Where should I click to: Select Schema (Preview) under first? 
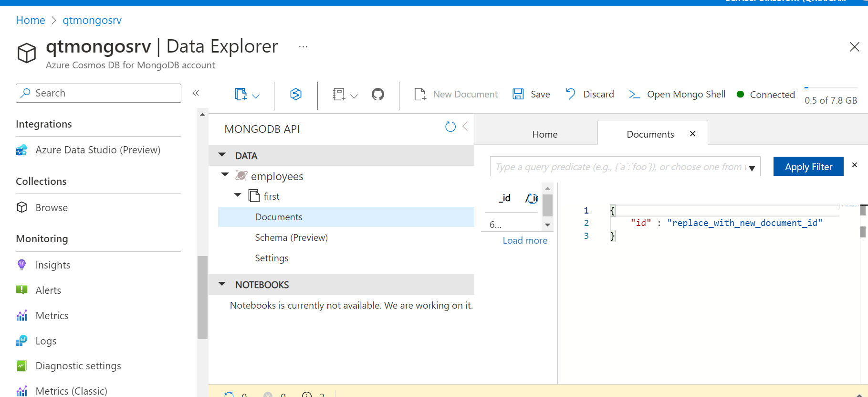point(292,237)
